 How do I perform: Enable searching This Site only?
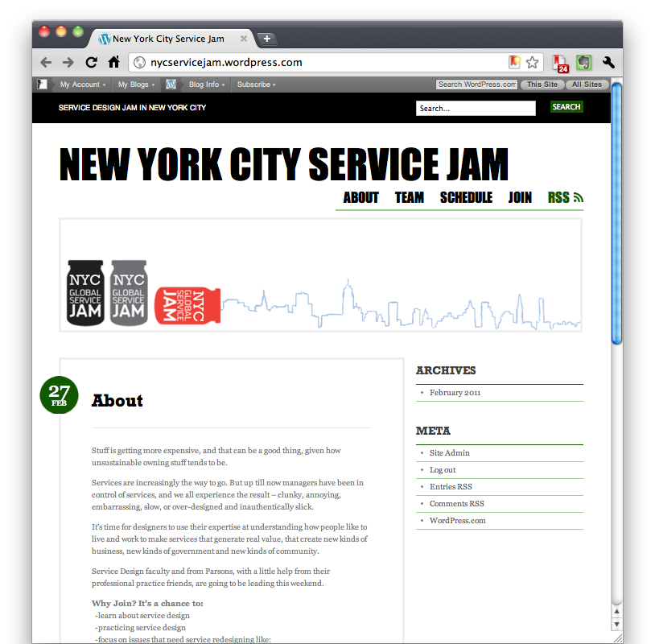(x=542, y=84)
